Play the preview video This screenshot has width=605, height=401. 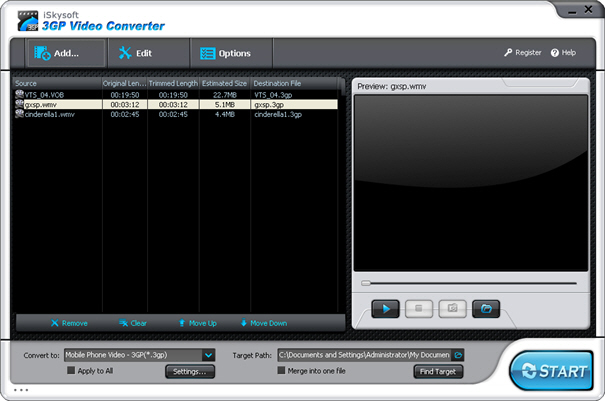(x=385, y=309)
